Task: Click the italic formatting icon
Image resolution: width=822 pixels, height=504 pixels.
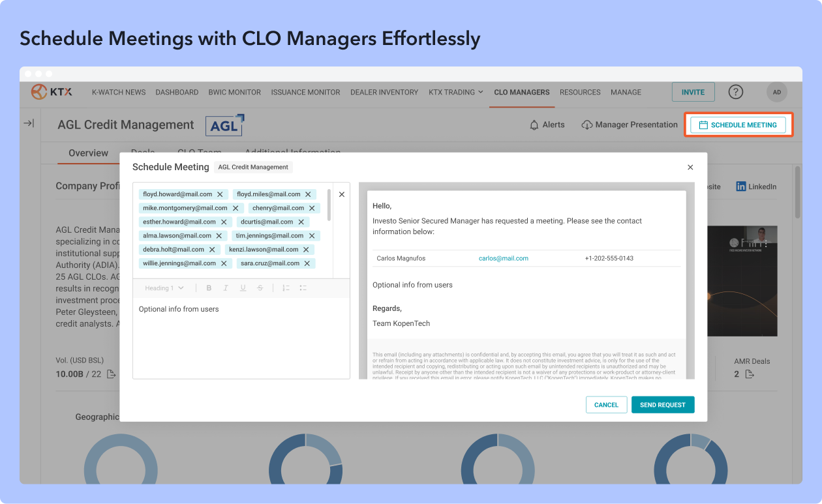Action: click(226, 288)
